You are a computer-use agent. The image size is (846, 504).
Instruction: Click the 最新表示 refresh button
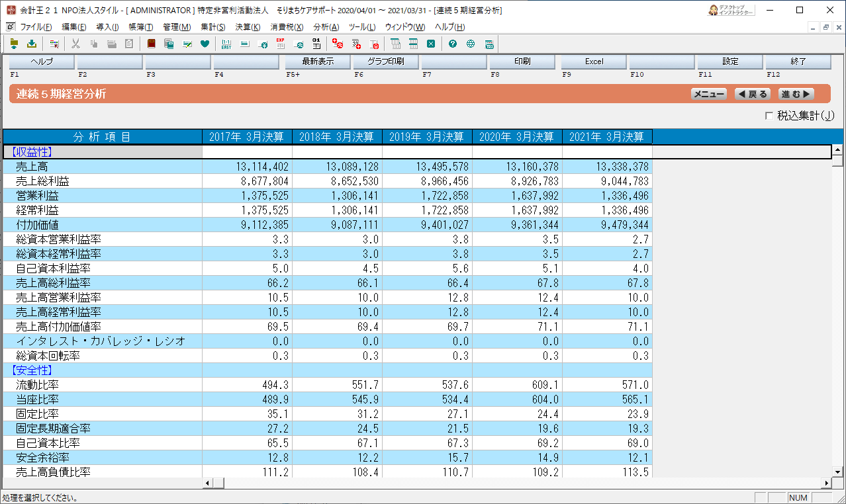(317, 62)
